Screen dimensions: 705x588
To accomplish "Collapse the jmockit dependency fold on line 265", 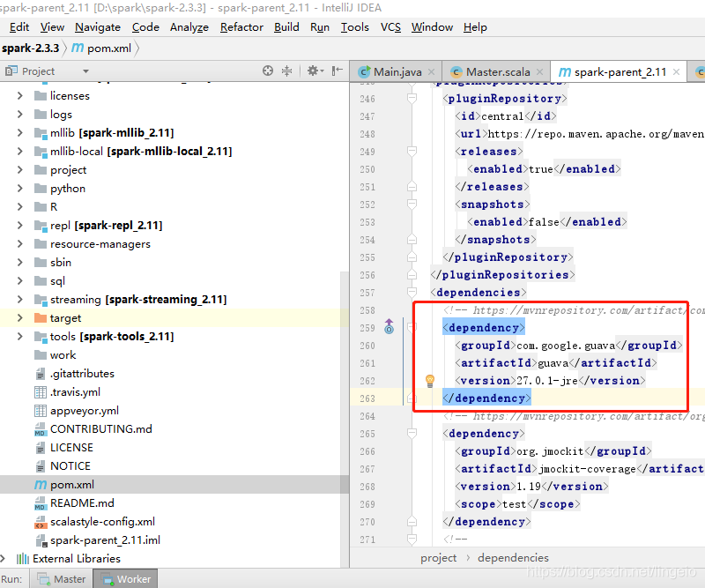I will [412, 433].
